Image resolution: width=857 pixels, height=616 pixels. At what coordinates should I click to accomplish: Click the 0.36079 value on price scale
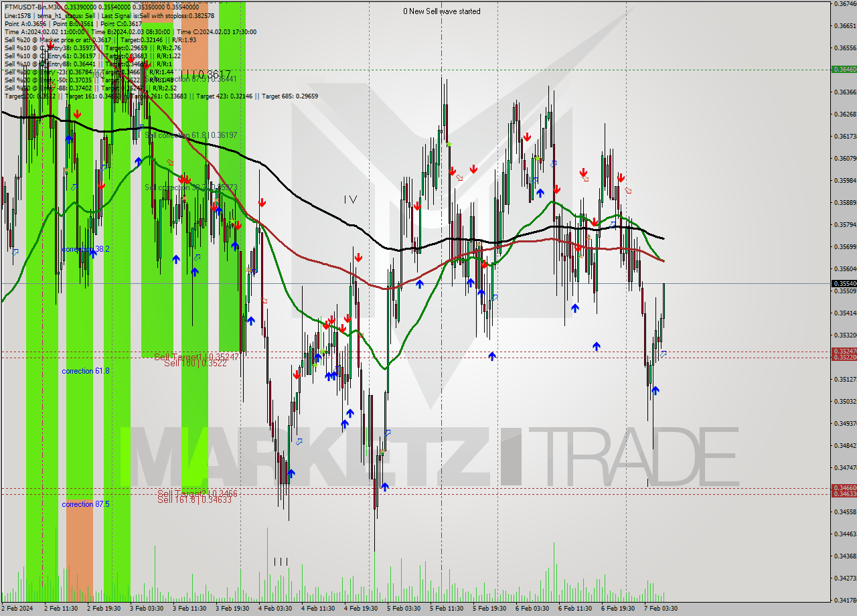tap(844, 158)
